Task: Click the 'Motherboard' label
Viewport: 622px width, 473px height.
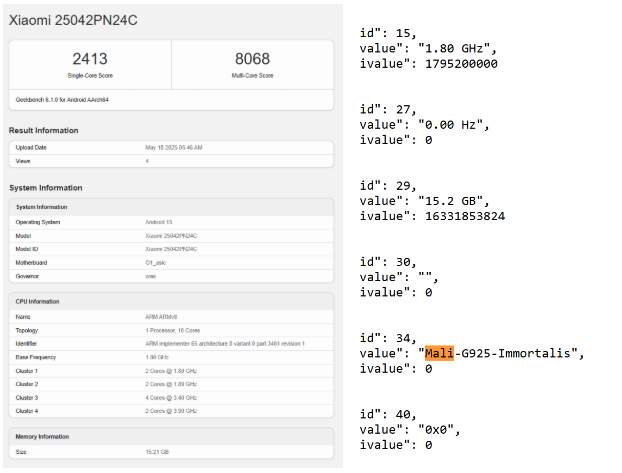Action: click(31, 263)
